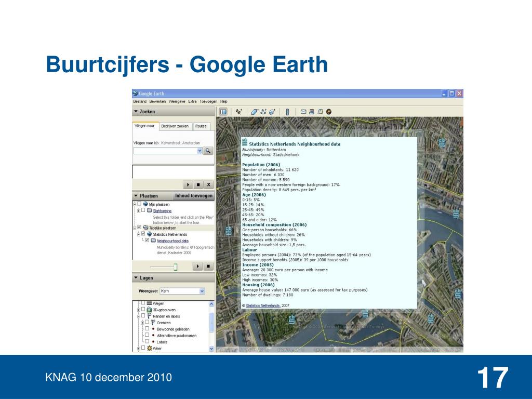Open the Ruler measurement tool
The width and height of the screenshot is (532, 399).
click(287, 112)
